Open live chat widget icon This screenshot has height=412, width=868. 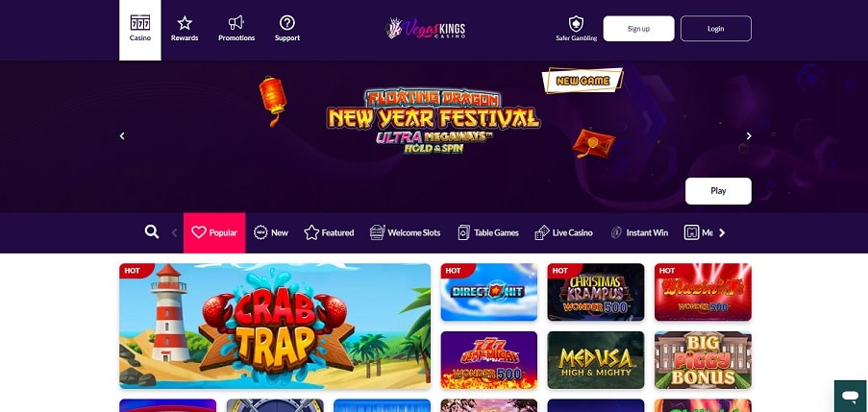click(851, 396)
